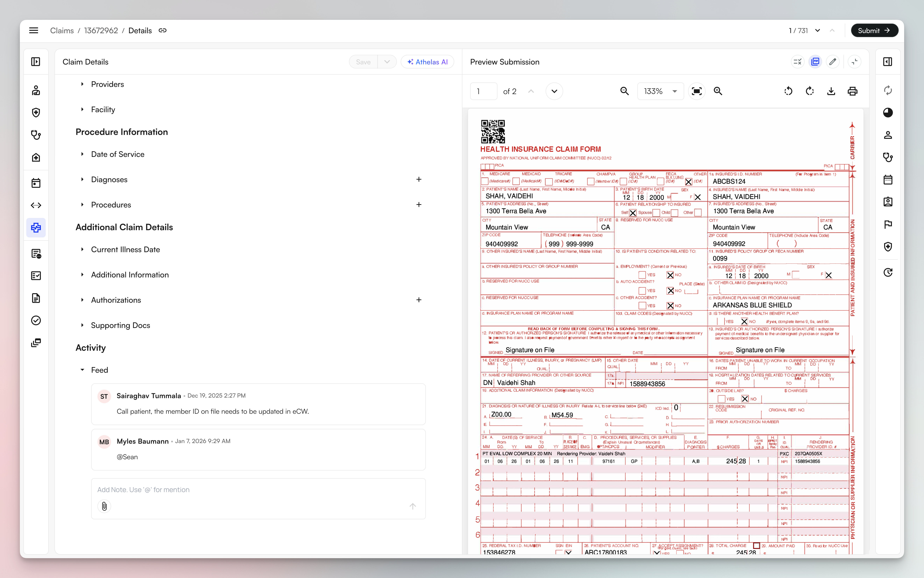Rotate the document counterclockwise
Screen dimensions: 924x578
click(788, 91)
